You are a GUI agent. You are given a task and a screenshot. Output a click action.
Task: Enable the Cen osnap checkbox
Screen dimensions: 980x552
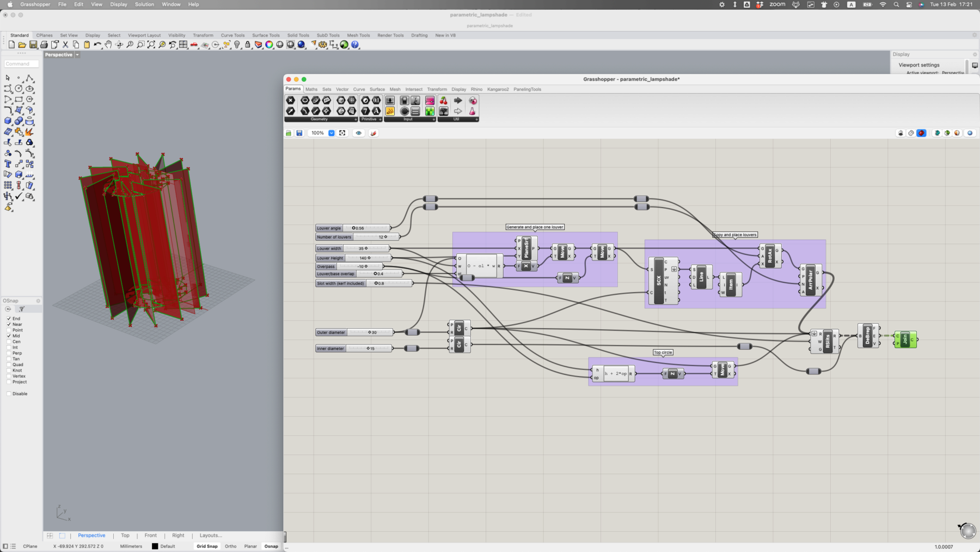tap(9, 342)
